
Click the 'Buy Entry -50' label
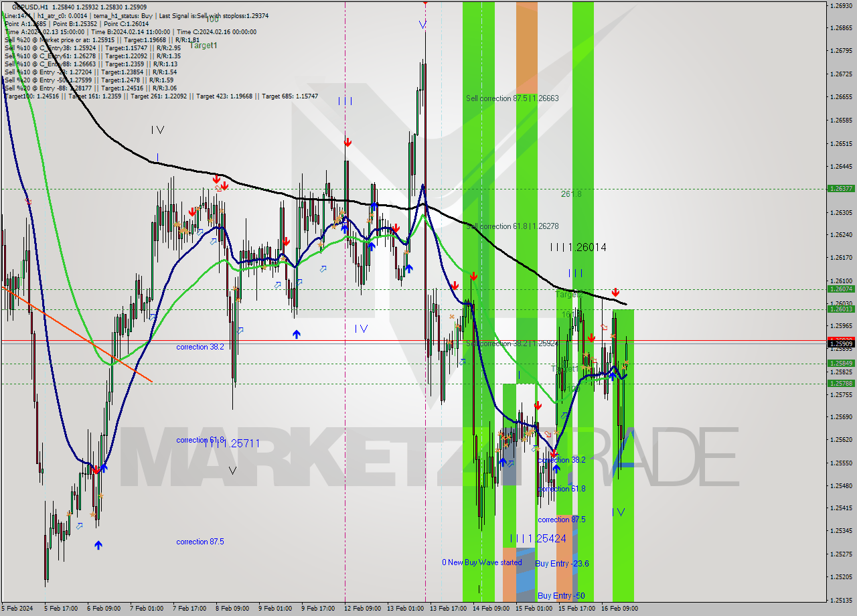561,596
